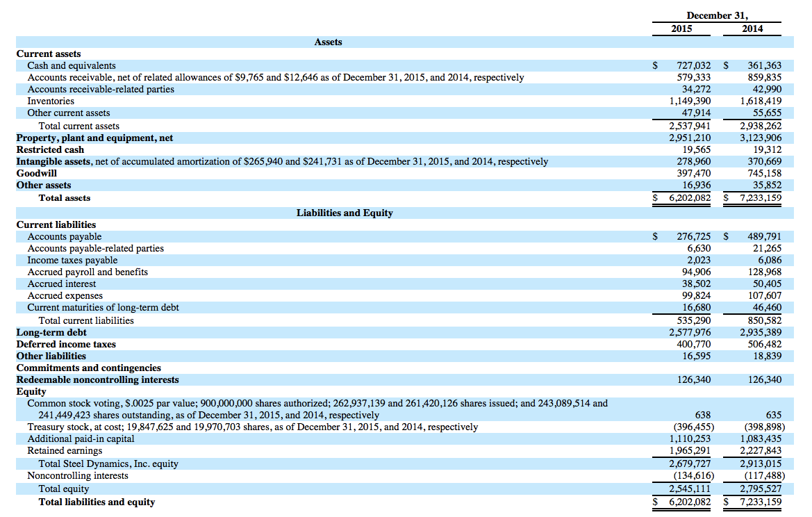812x517 pixels.
Task: Click the 'Current liabilities' heading
Action: (x=56, y=225)
